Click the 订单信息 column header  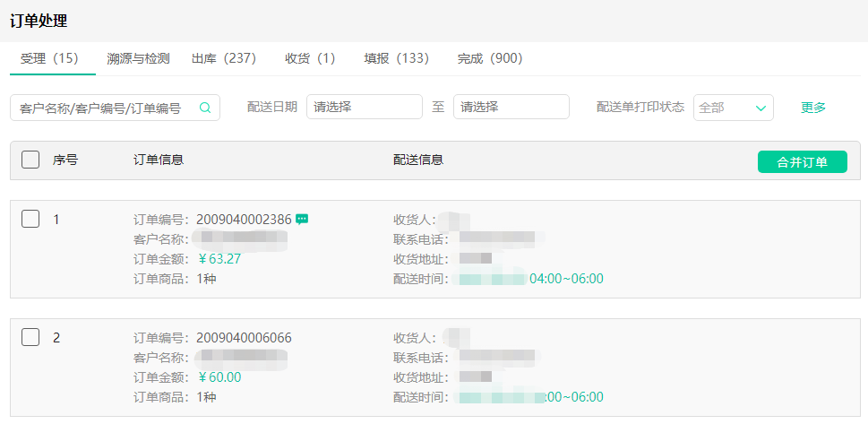tap(159, 160)
